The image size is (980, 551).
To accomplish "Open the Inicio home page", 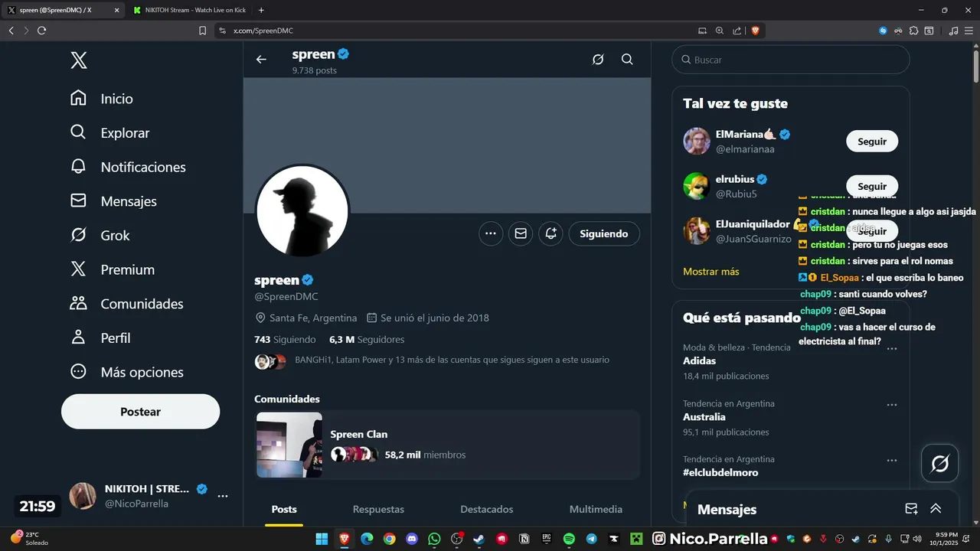I will 101,99.
